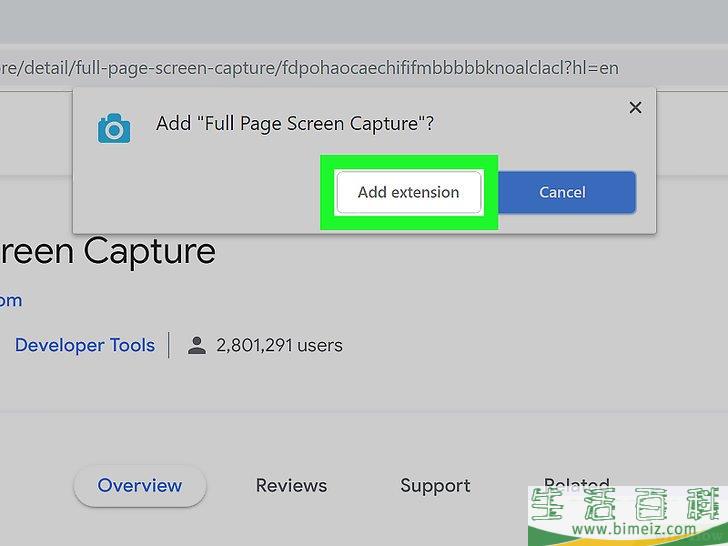728x546 pixels.
Task: Switch to the Overview tab
Action: pyautogui.click(x=140, y=486)
